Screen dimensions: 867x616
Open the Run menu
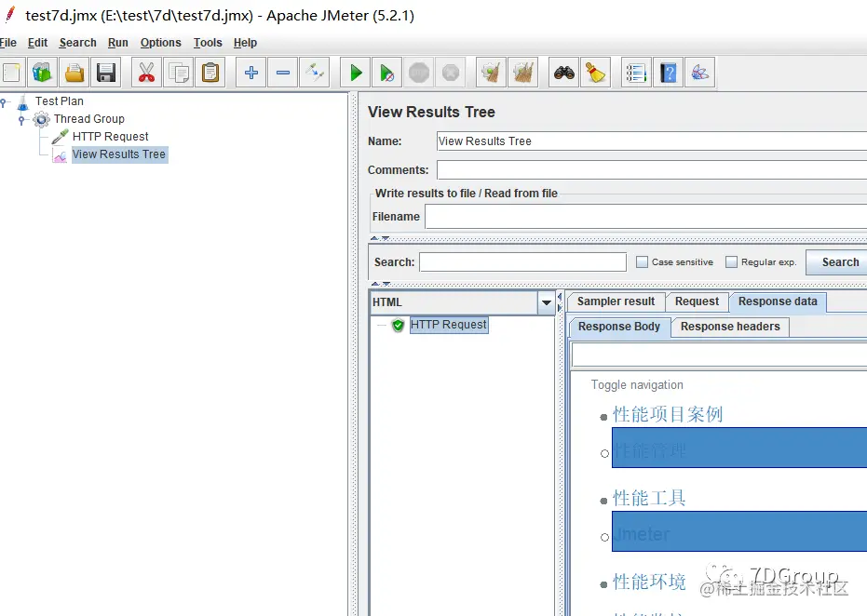(x=117, y=43)
